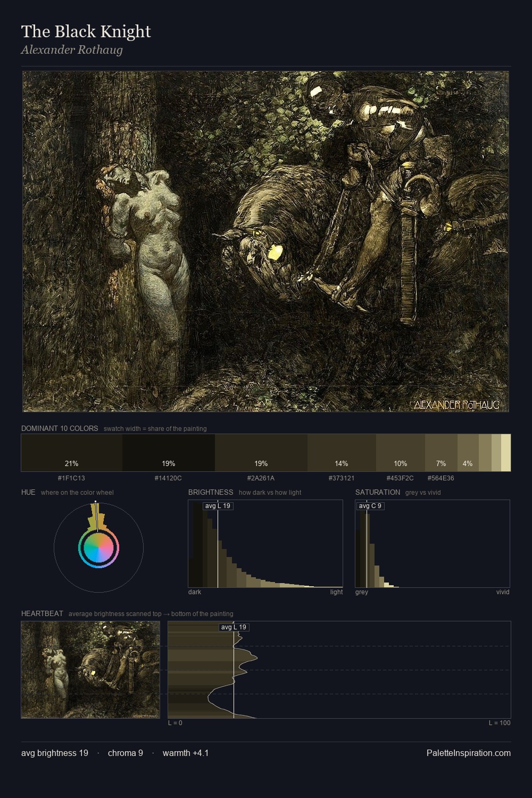Select the 19% swatch labeled #2A261A

pos(261,453)
